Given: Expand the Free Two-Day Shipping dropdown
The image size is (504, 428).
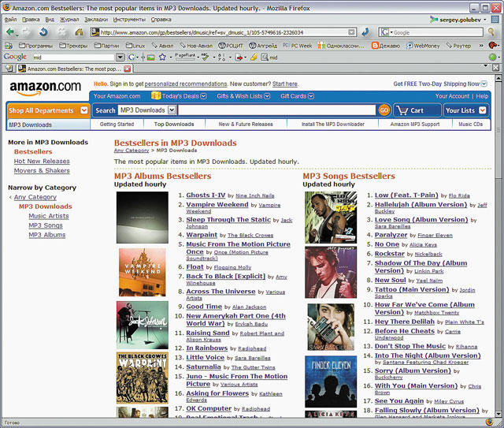Looking at the screenshot, I should (x=484, y=84).
